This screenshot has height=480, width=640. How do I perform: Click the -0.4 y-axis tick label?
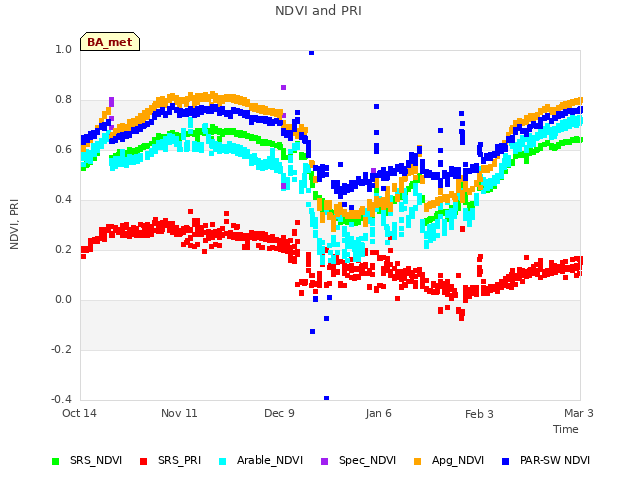click(x=61, y=399)
